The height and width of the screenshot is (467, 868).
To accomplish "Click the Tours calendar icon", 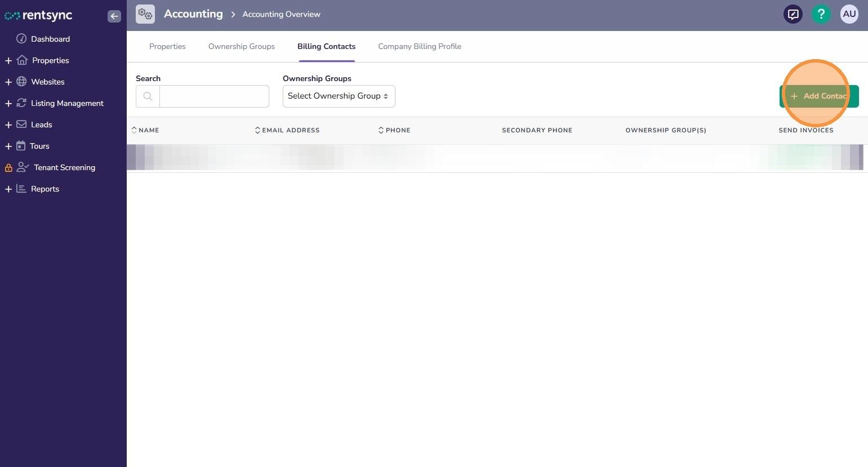I will (21, 145).
